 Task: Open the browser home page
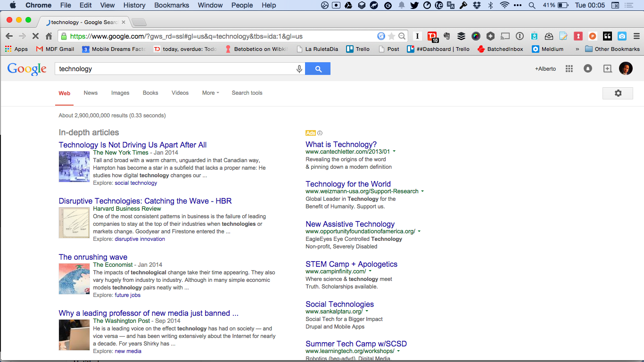point(49,36)
